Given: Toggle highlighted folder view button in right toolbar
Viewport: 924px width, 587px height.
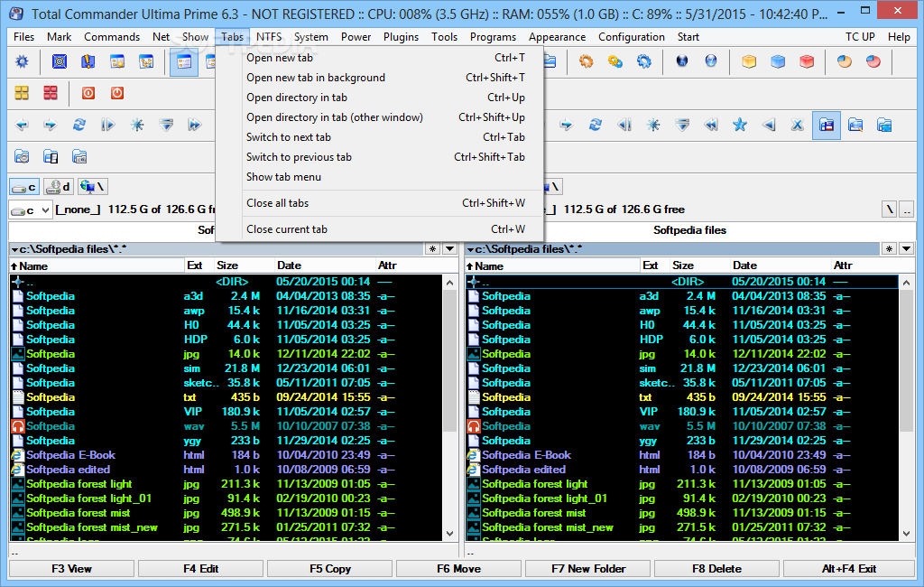Looking at the screenshot, I should [827, 125].
